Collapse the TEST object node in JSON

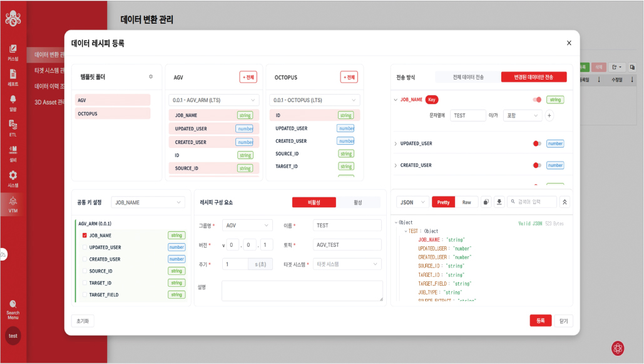coord(406,231)
